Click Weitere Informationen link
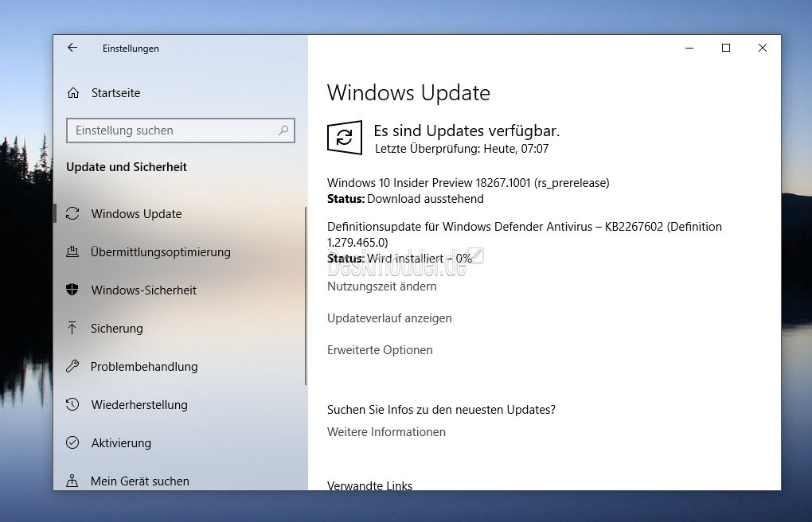 pyautogui.click(x=386, y=432)
